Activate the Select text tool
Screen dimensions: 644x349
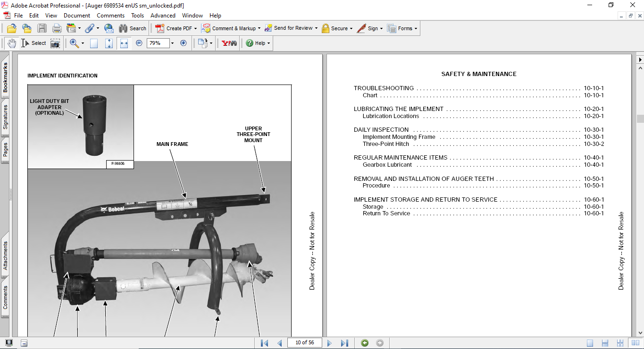(33, 43)
